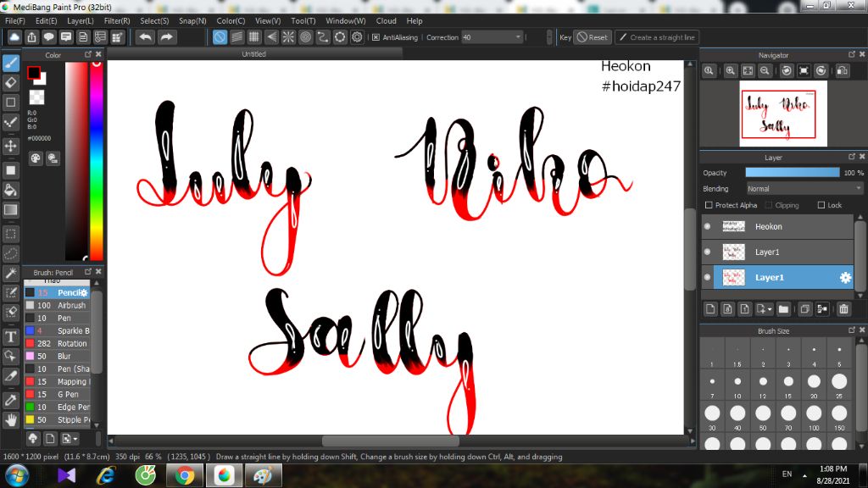Show hidden system tray icons

point(805,475)
